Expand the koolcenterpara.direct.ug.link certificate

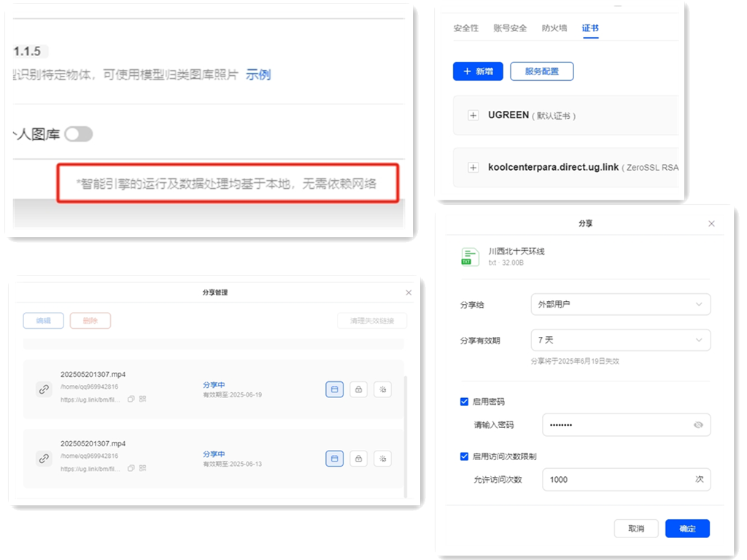point(473,167)
